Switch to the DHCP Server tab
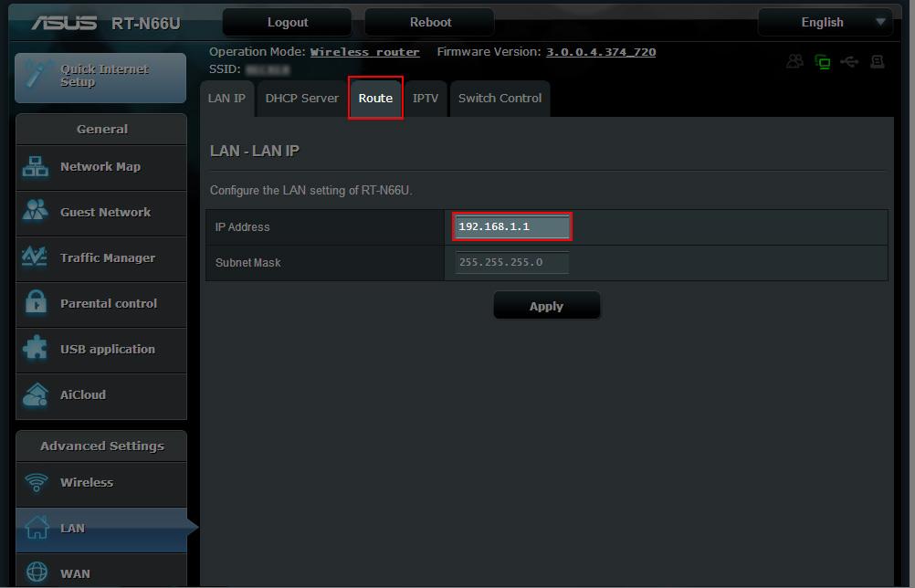915x588 pixels. coord(301,99)
